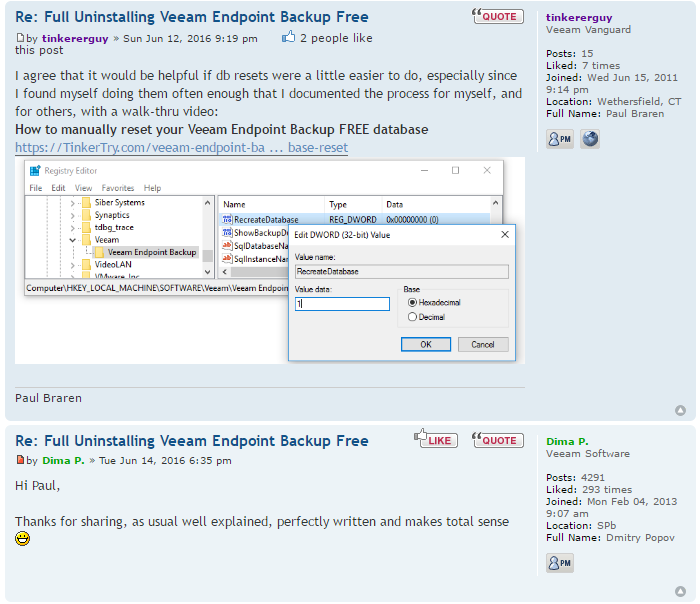Select Decimal base radio button
700x604 pixels.
tap(412, 317)
